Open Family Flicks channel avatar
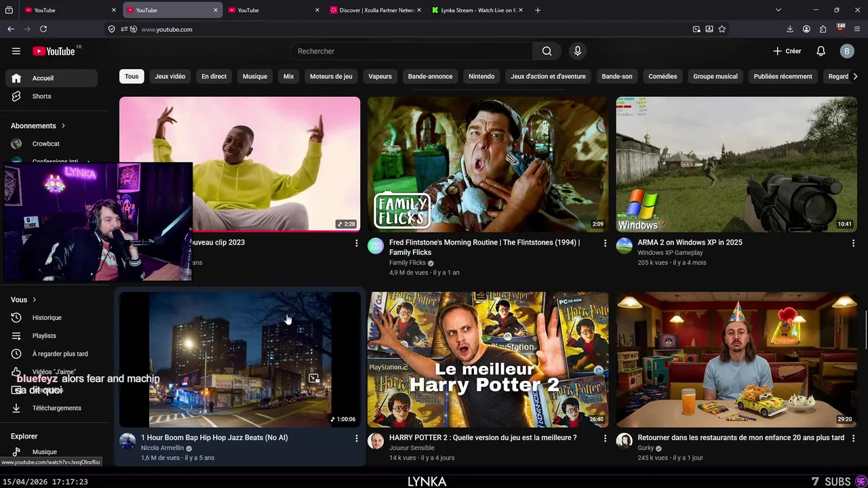868x488 pixels. click(x=376, y=246)
